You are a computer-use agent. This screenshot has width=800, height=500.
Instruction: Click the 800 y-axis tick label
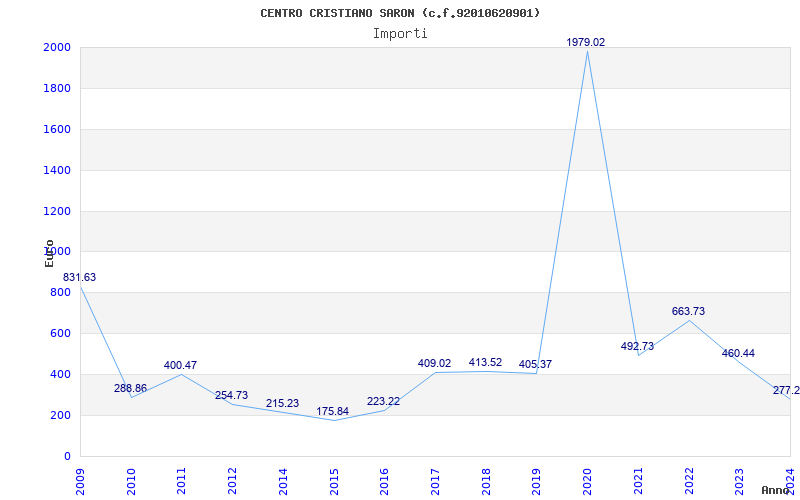tap(61, 293)
